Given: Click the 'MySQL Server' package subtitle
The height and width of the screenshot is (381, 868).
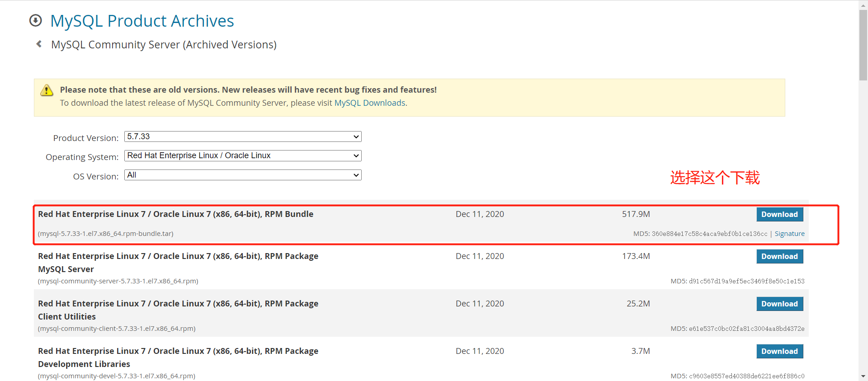Looking at the screenshot, I should click(x=66, y=269).
